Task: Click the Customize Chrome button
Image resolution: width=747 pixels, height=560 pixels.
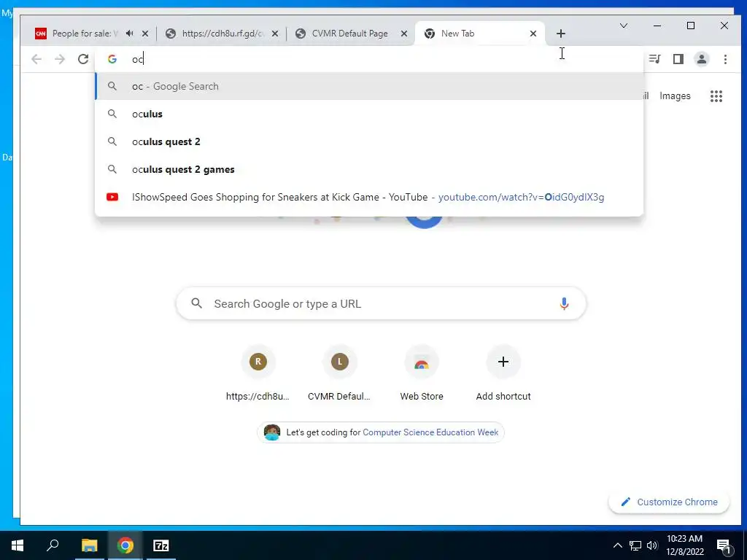Action: point(669,502)
